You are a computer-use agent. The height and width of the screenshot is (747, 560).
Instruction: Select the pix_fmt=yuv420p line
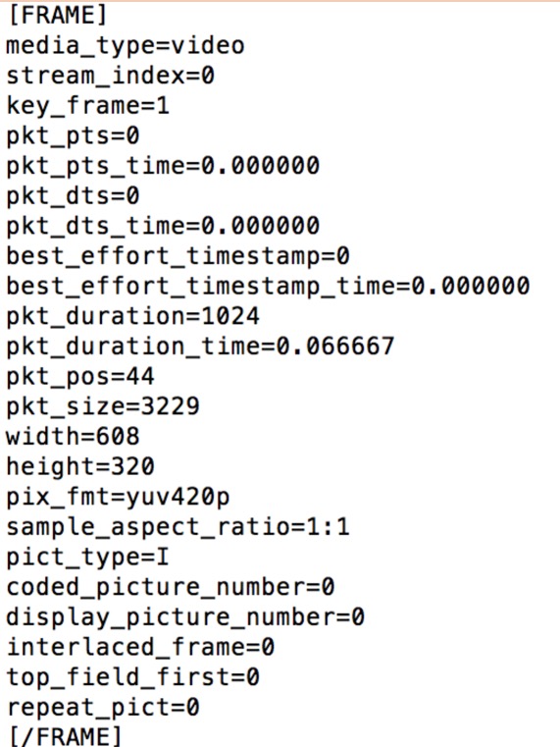click(x=118, y=497)
